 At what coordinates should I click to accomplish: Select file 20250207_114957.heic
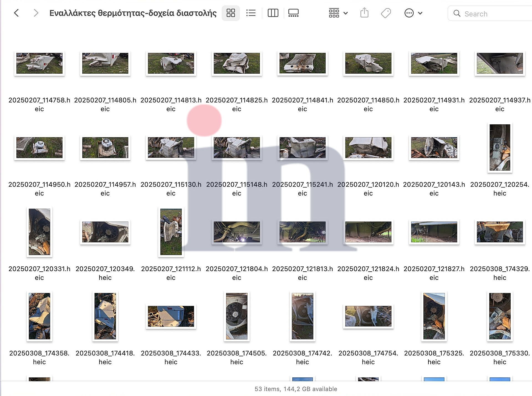(105, 148)
